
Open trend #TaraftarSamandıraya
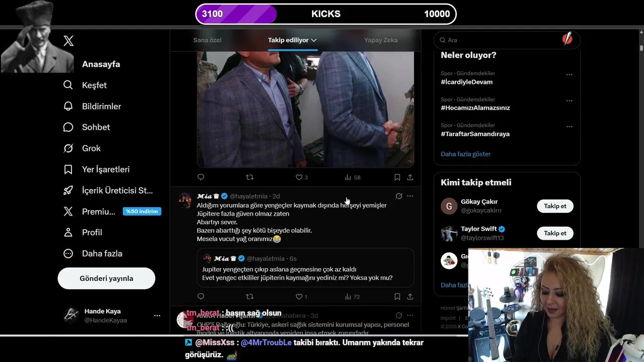coord(475,134)
